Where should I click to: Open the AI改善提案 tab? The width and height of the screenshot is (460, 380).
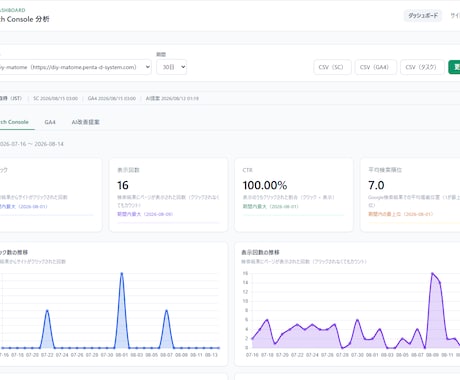[86, 122]
